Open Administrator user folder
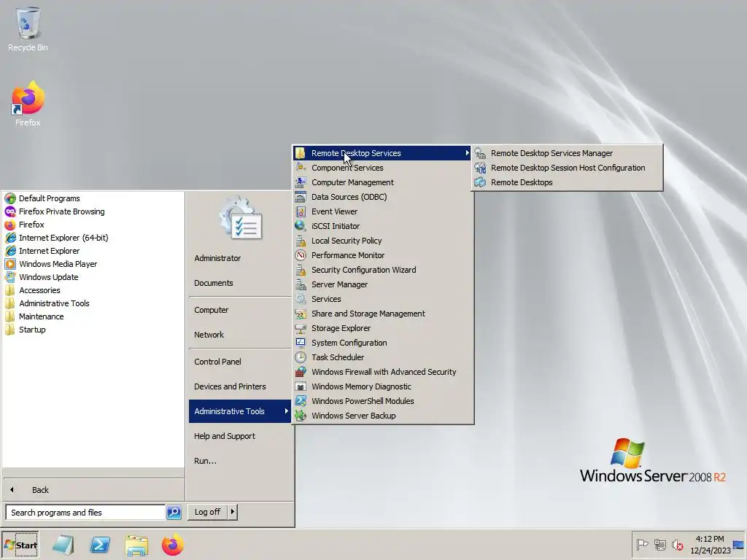The image size is (747, 560). (x=240, y=258)
